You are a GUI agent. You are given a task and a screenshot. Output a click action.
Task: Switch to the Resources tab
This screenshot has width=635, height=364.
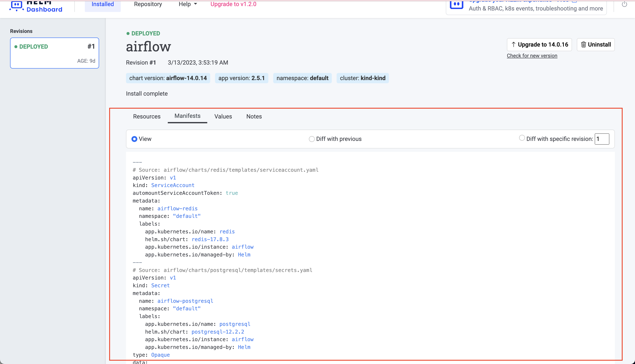point(147,116)
